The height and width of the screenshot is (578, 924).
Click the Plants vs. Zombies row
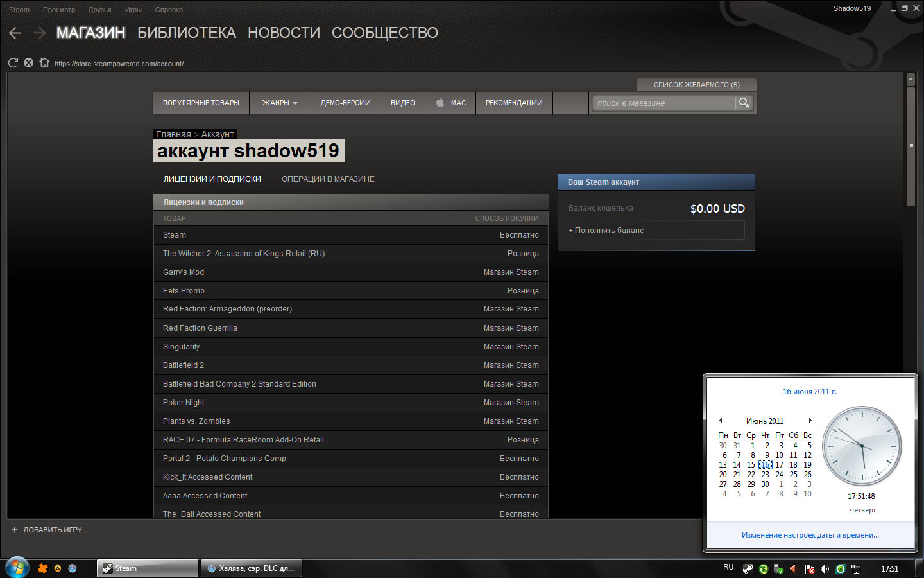point(351,421)
